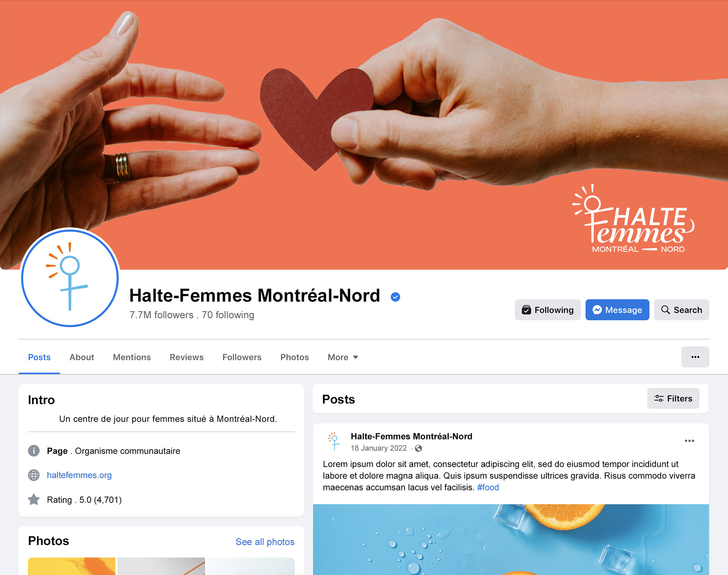Click the globe audience icon on the post
728x575 pixels.
[x=419, y=448]
